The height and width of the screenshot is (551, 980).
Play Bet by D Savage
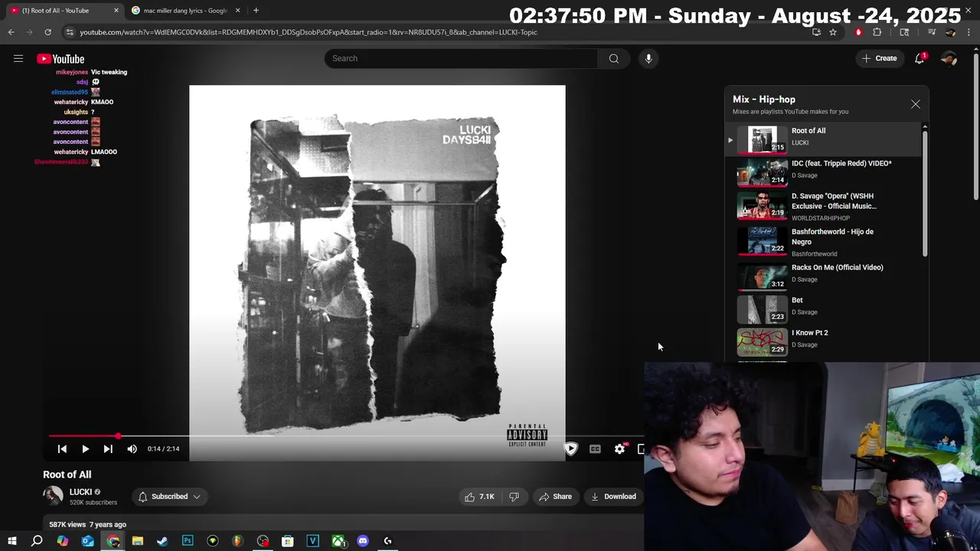(824, 309)
